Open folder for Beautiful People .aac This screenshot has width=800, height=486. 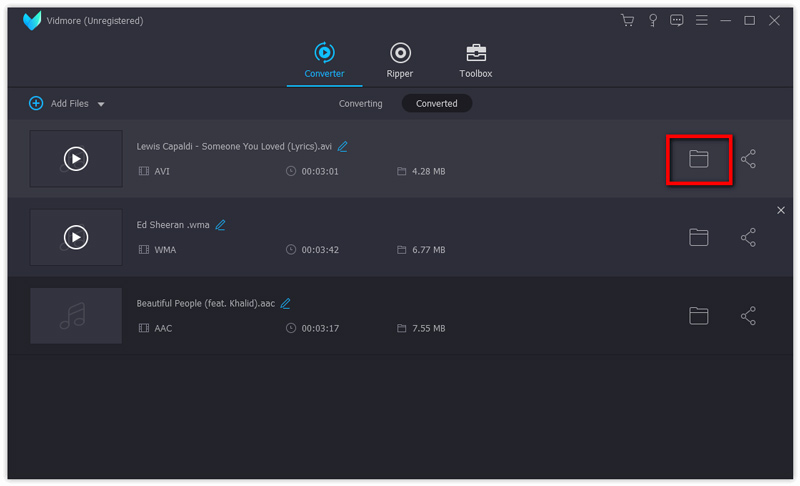pos(698,315)
